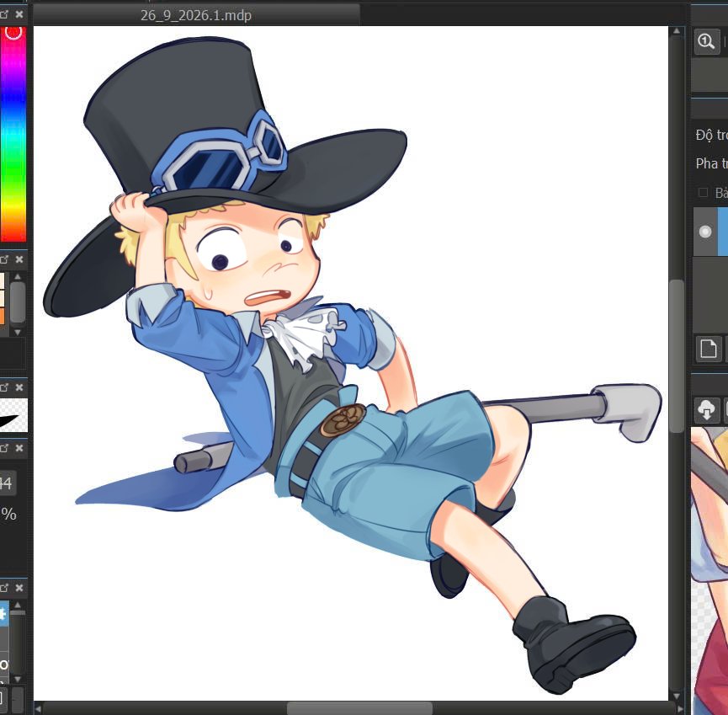Click palette scrollbar down arrow
The height and width of the screenshot is (715, 728).
tap(18, 332)
